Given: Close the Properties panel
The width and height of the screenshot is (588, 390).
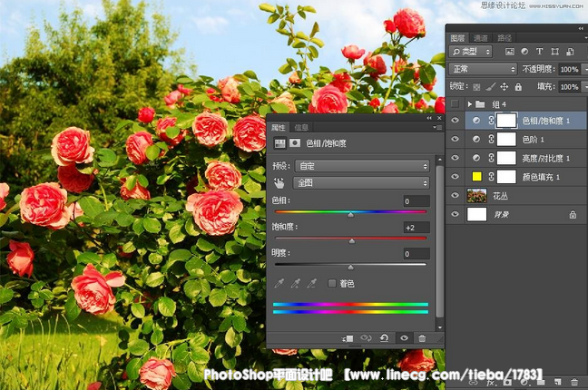Looking at the screenshot, I should pyautogui.click(x=439, y=118).
